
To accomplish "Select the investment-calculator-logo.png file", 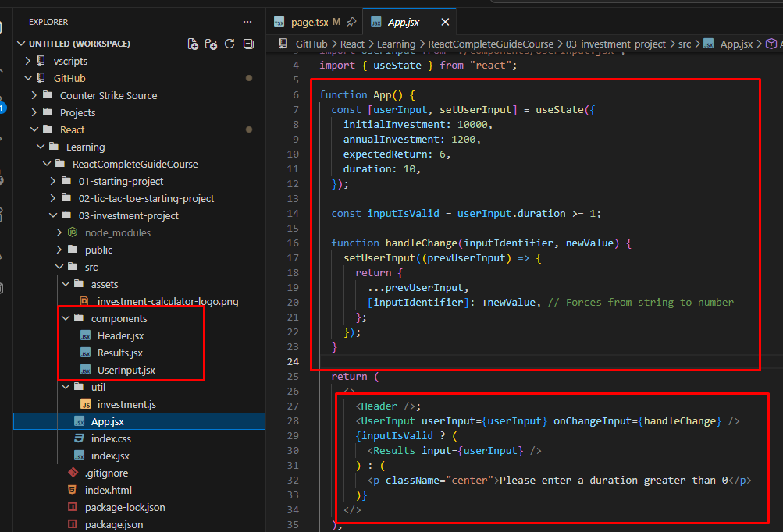I will click(x=167, y=301).
